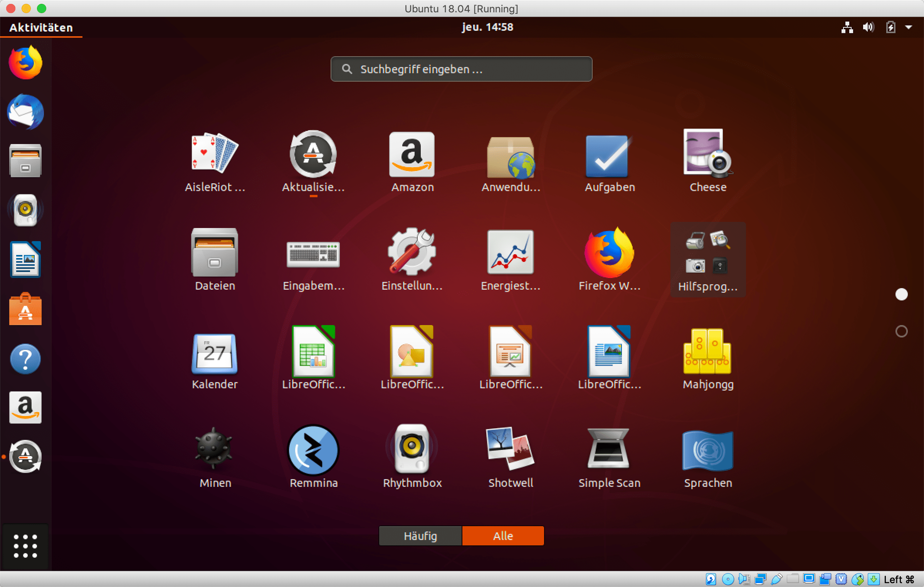924x587 pixels.
Task: Click the Suchbegriff eingeben search field
Action: (x=461, y=69)
